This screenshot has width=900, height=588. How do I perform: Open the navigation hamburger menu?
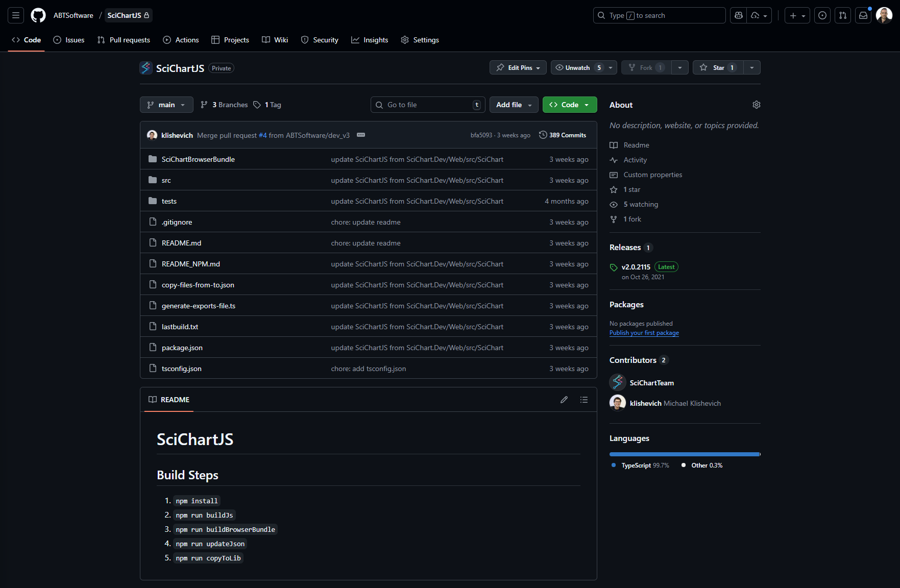tap(15, 15)
